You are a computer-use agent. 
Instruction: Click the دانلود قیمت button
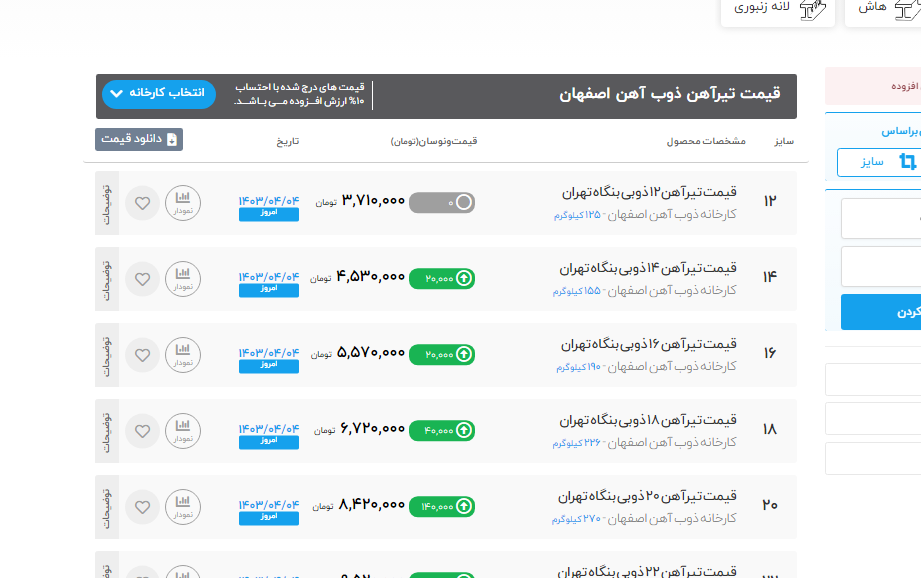tap(139, 140)
